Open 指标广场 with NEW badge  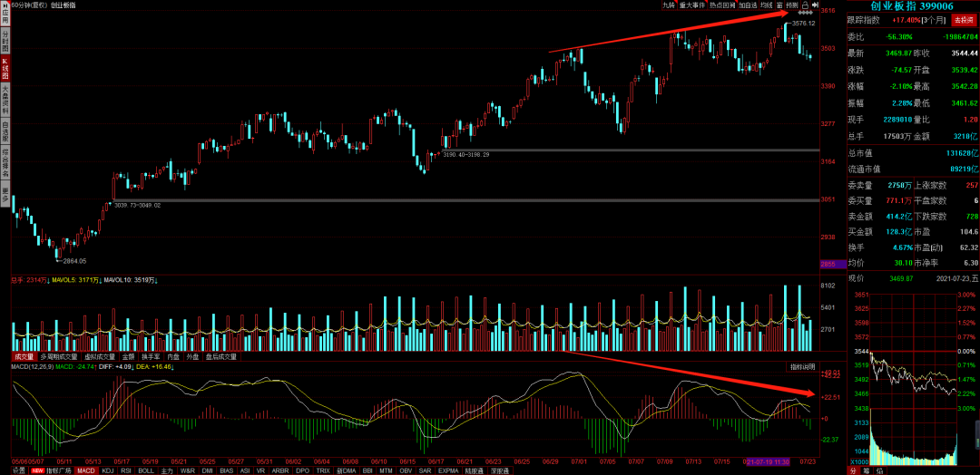click(x=52, y=470)
